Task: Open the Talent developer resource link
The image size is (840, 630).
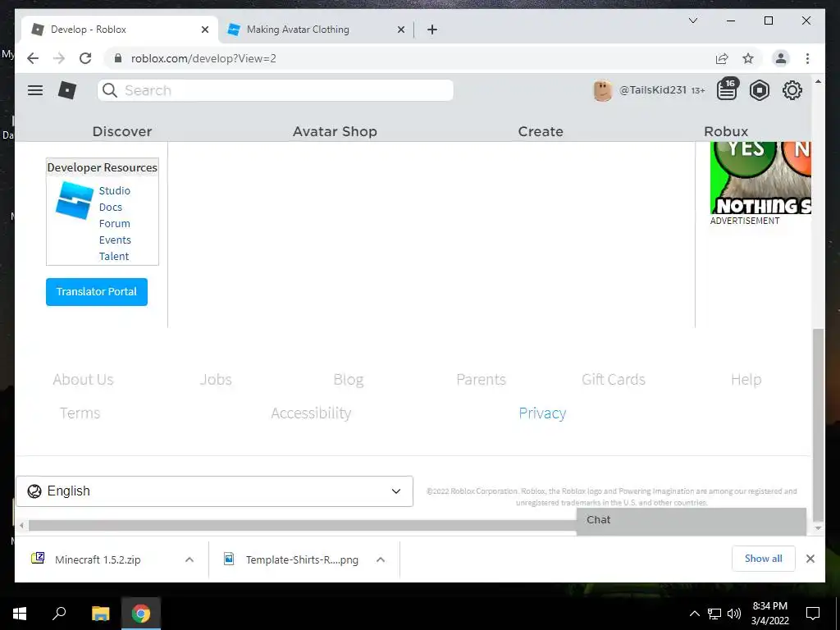Action: tap(114, 256)
